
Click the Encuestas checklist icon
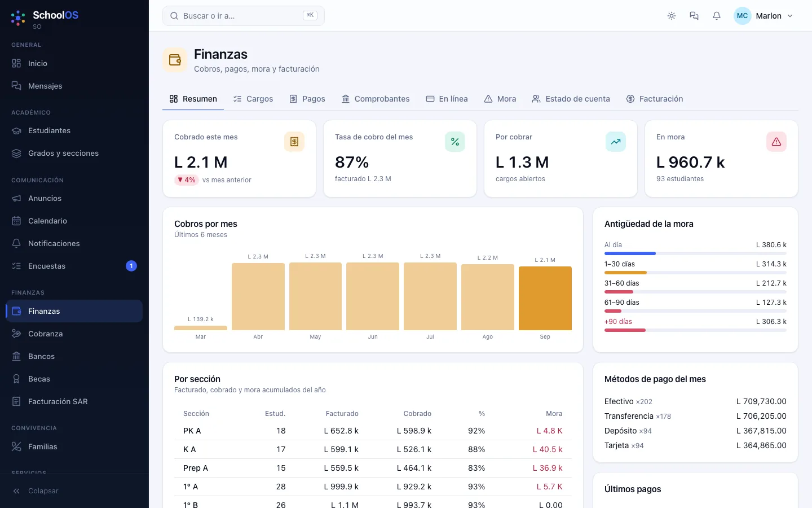coord(16,266)
